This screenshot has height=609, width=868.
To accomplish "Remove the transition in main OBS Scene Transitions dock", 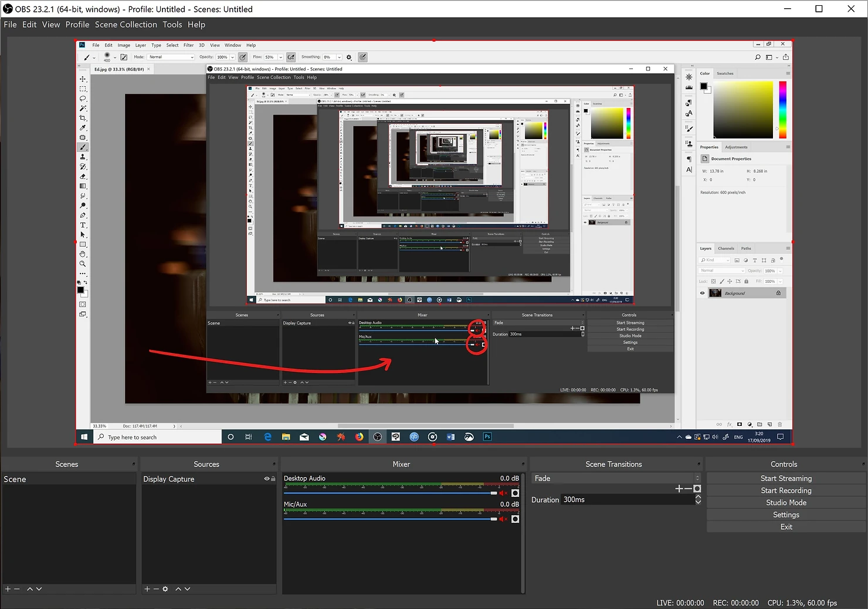I will 688,488.
